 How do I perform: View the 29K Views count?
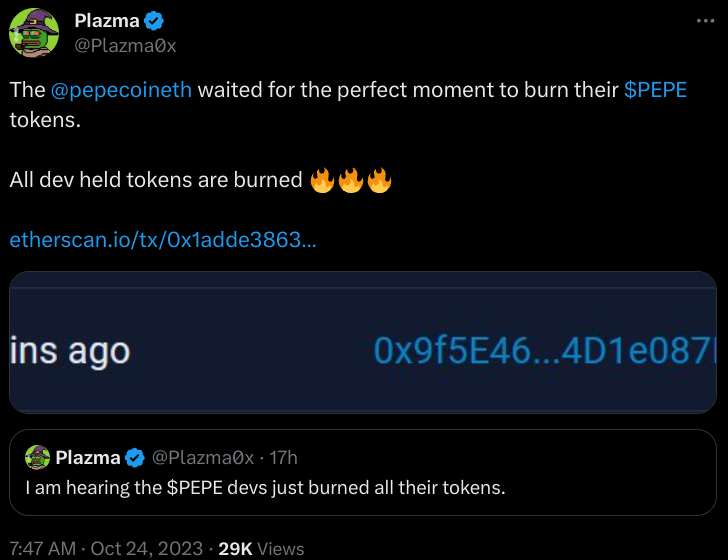[261, 548]
